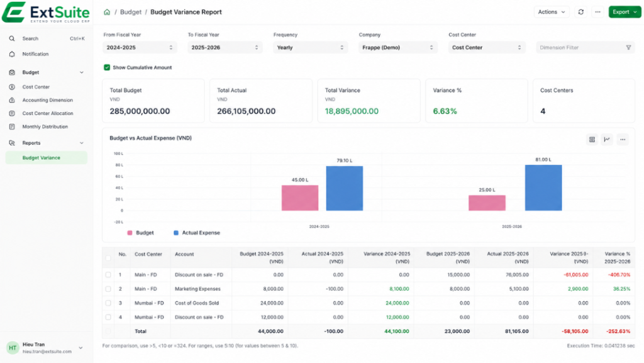
Task: Click the Budget breadcrumb link
Action: [x=131, y=12]
